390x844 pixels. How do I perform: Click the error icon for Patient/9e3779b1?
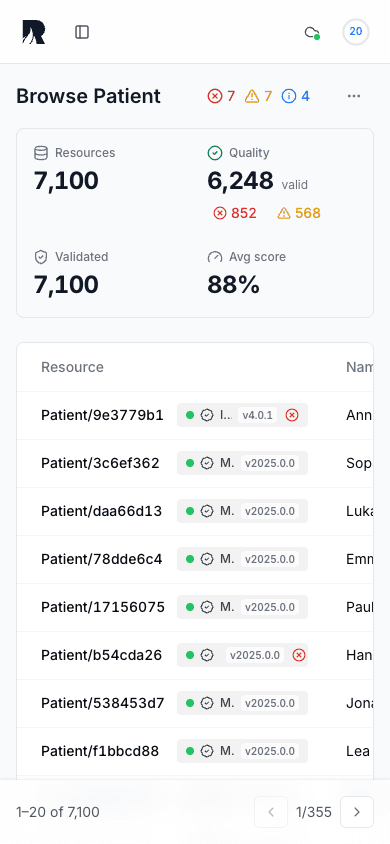point(292,415)
